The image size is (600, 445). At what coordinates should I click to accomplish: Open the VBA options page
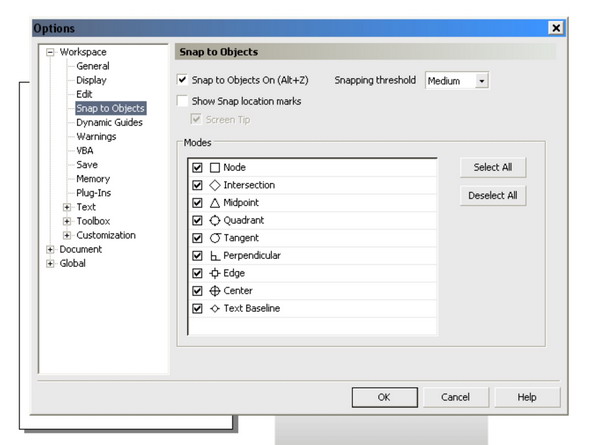pyautogui.click(x=85, y=151)
